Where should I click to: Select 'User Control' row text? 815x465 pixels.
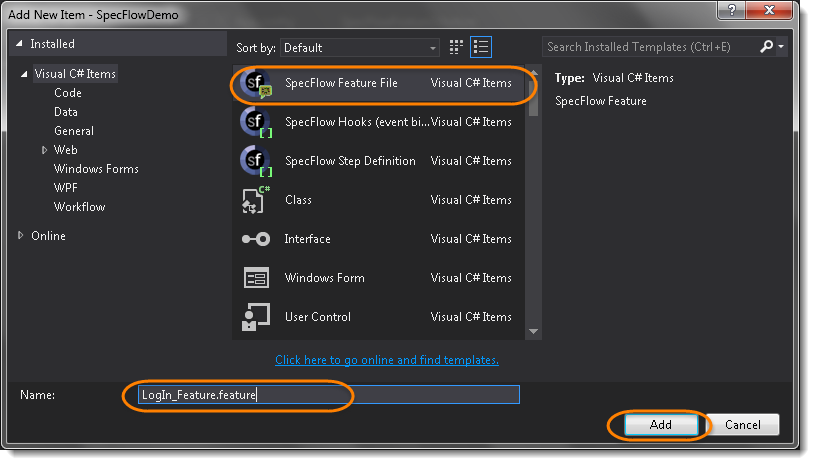coord(318,317)
